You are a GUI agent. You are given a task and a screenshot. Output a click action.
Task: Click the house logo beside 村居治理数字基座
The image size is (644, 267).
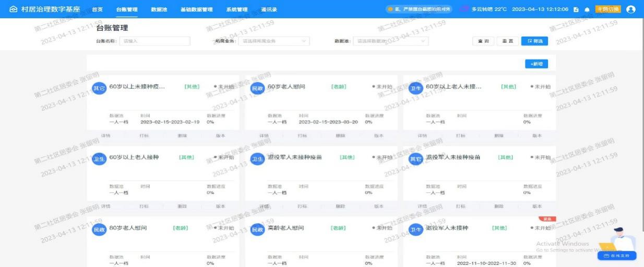point(13,9)
